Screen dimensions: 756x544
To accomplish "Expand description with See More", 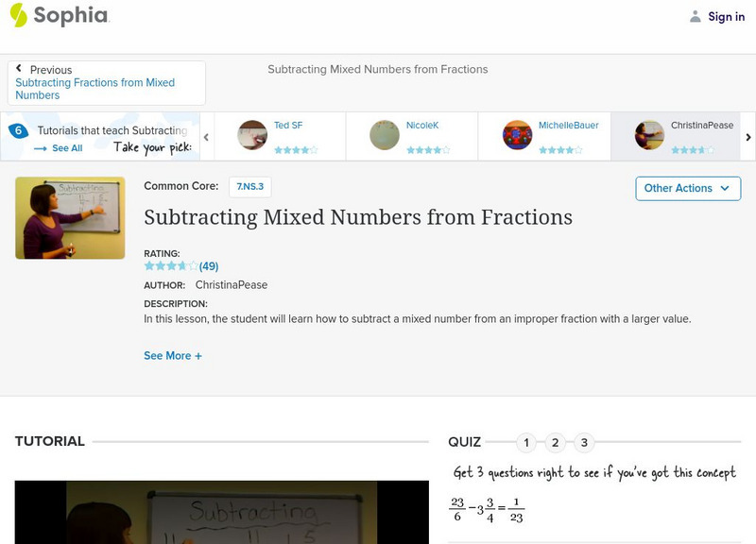I will pos(173,356).
